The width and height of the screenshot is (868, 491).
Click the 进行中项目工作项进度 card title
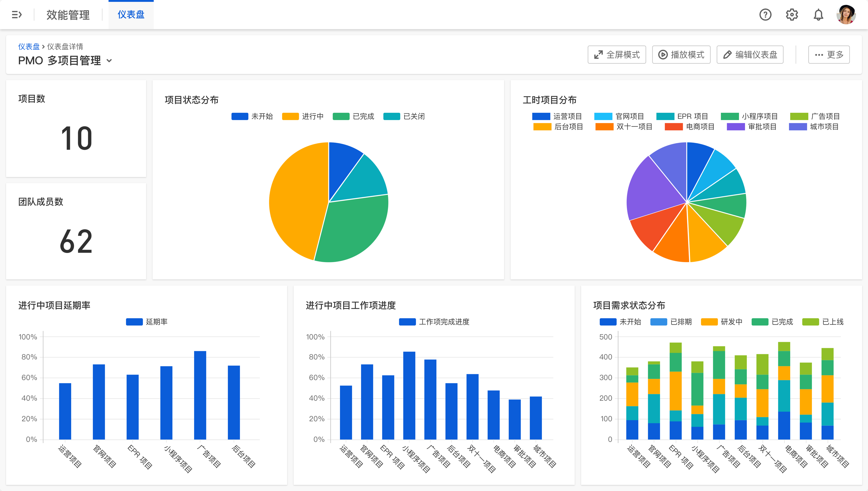[x=351, y=306]
